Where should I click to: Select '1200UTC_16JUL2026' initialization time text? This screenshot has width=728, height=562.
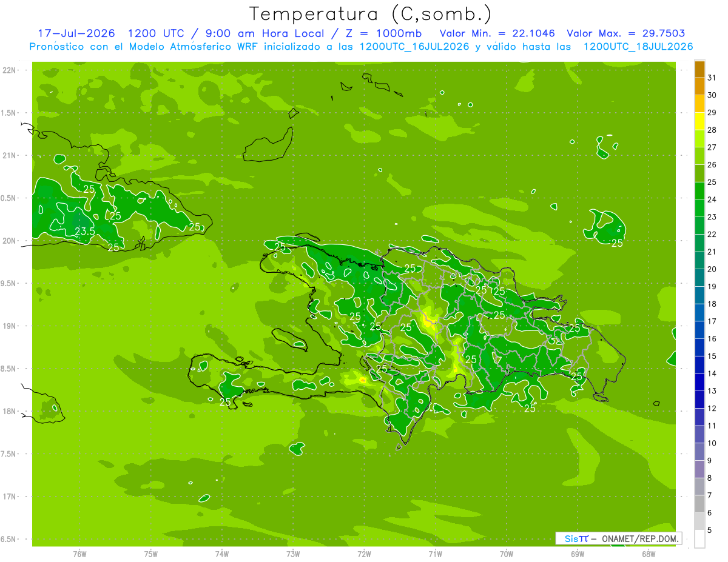pos(414,47)
